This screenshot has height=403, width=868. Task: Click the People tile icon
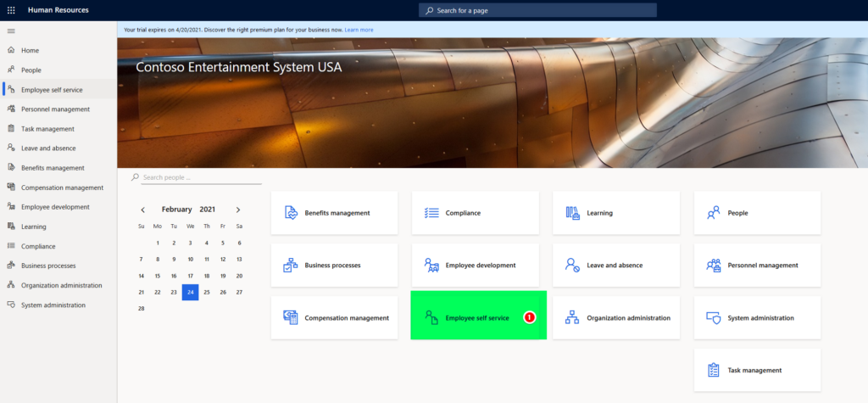[714, 213]
